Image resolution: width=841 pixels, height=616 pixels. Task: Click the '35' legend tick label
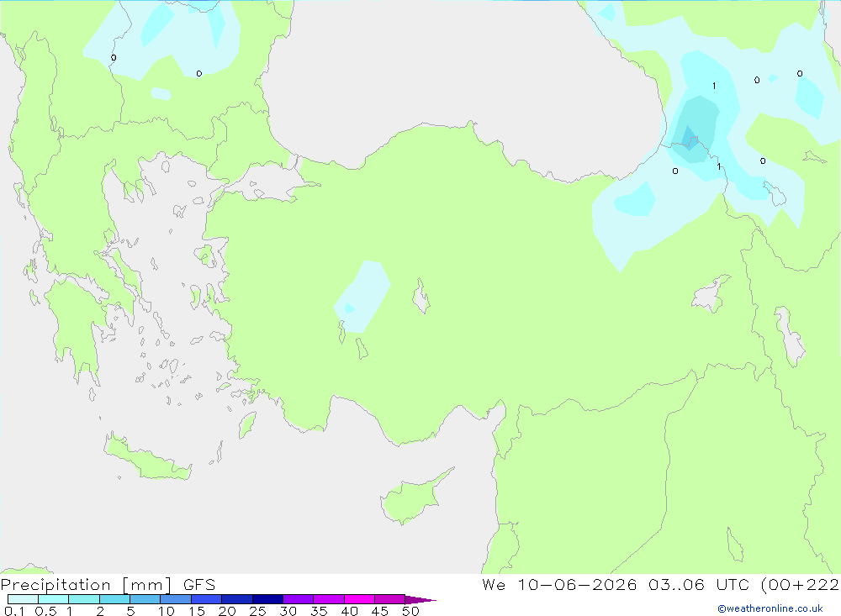click(x=319, y=611)
